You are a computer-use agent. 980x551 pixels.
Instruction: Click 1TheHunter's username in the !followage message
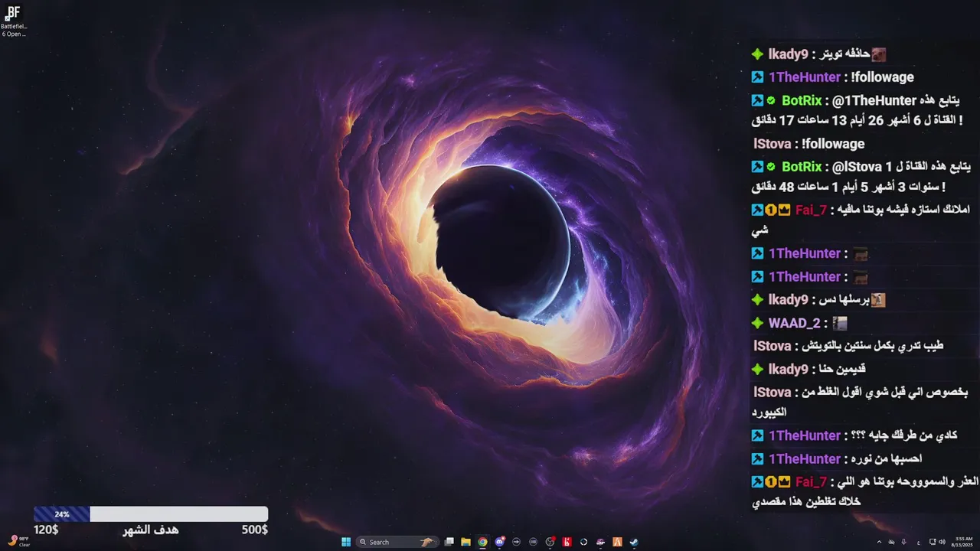(x=804, y=77)
